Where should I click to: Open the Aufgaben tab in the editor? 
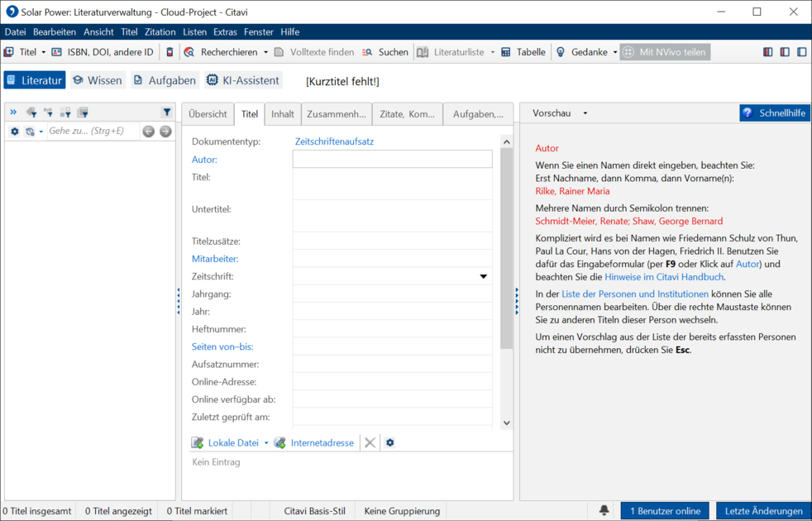click(x=479, y=114)
